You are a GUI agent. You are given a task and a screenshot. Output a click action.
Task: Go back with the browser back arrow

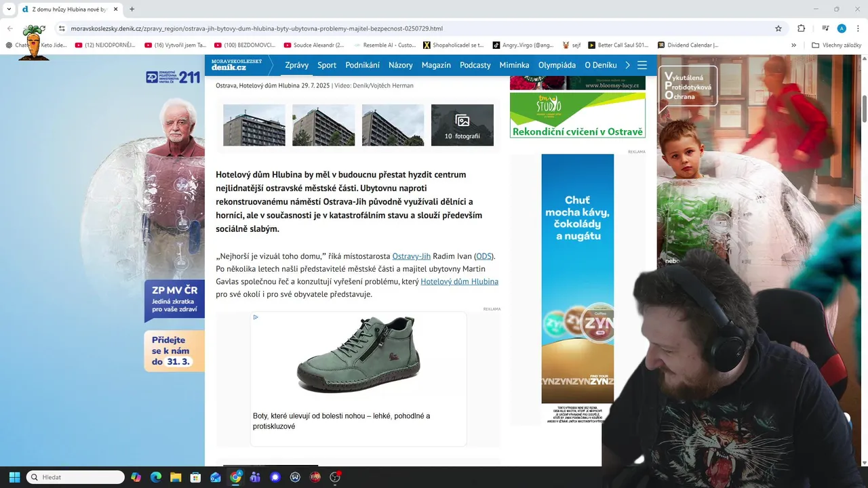(x=10, y=28)
